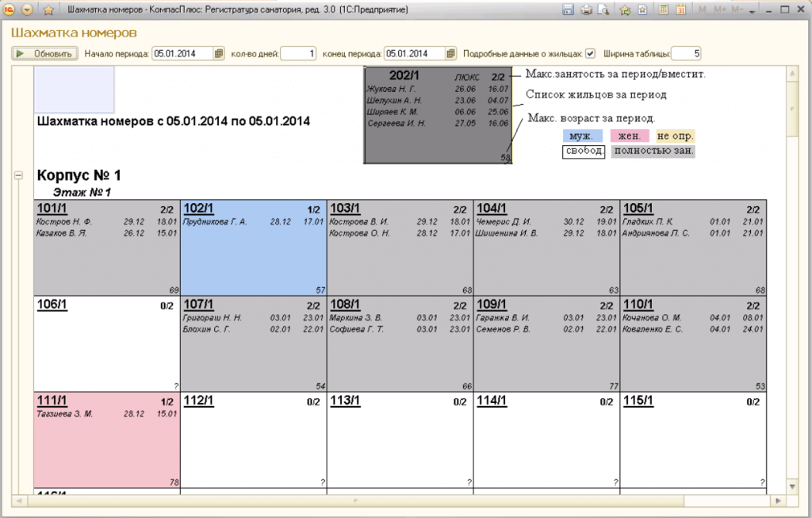The image size is (812, 518).
Task: Open room 102/1 link
Action: click(x=198, y=209)
